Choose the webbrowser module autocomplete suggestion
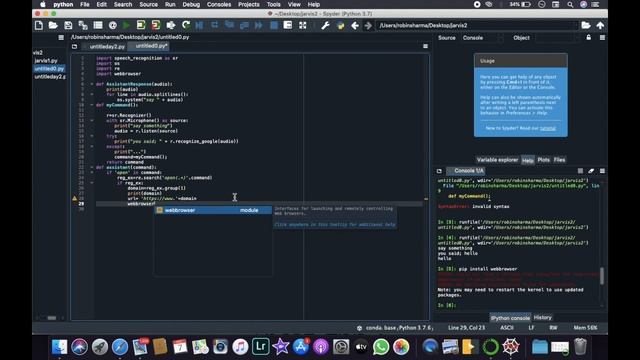The width and height of the screenshot is (640, 360). [213, 210]
